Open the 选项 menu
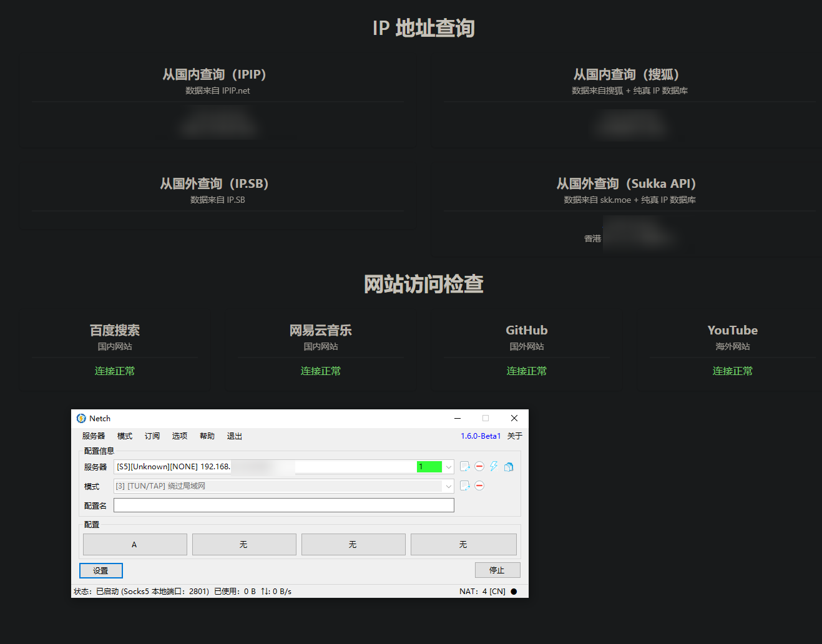The image size is (822, 644). (179, 436)
